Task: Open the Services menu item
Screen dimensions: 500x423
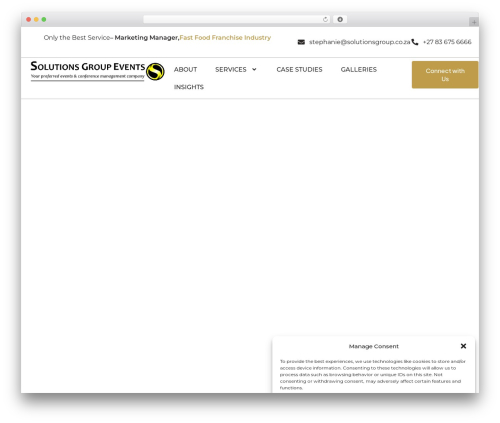Action: click(231, 69)
